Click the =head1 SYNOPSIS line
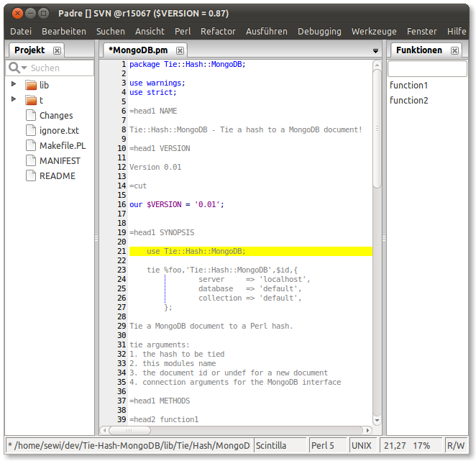 (162, 232)
